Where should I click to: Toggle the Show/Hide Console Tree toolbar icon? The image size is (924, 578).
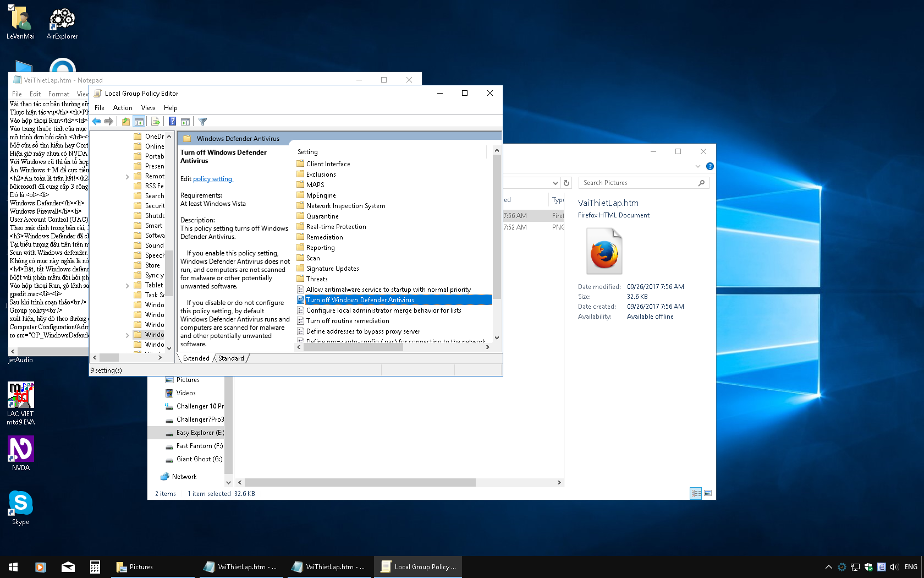tap(139, 121)
